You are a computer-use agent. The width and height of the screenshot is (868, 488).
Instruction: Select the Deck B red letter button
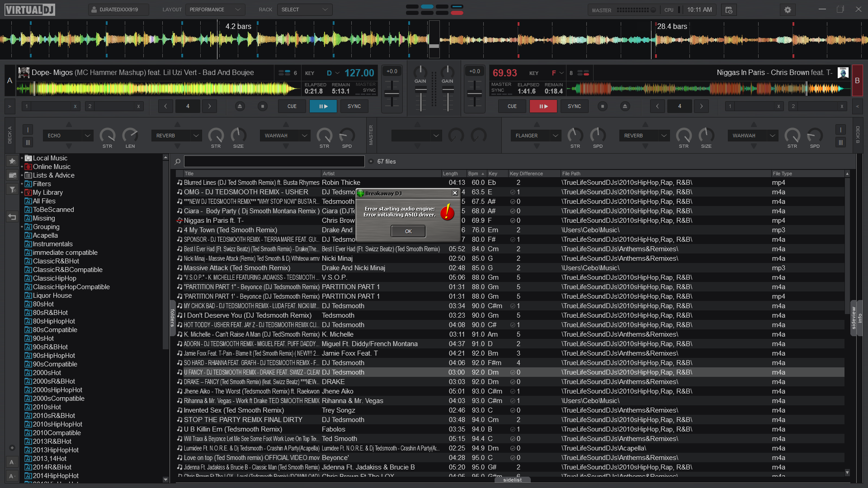pyautogui.click(x=857, y=80)
